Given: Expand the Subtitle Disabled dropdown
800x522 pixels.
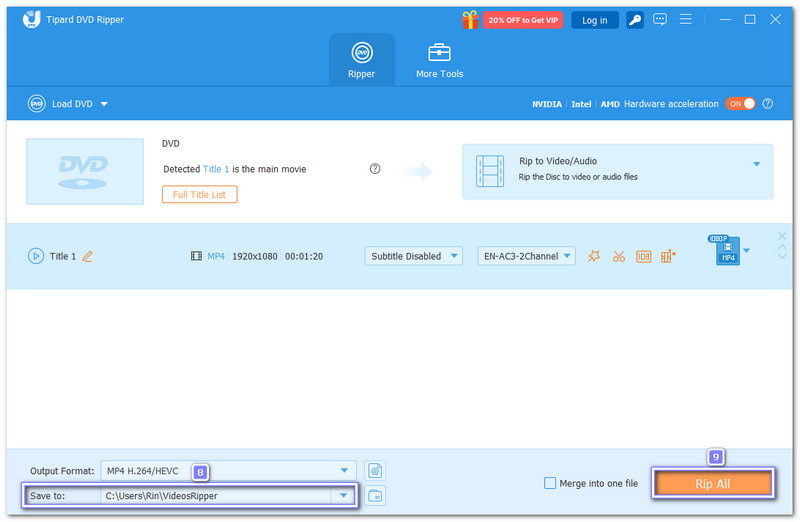Looking at the screenshot, I should (413, 256).
